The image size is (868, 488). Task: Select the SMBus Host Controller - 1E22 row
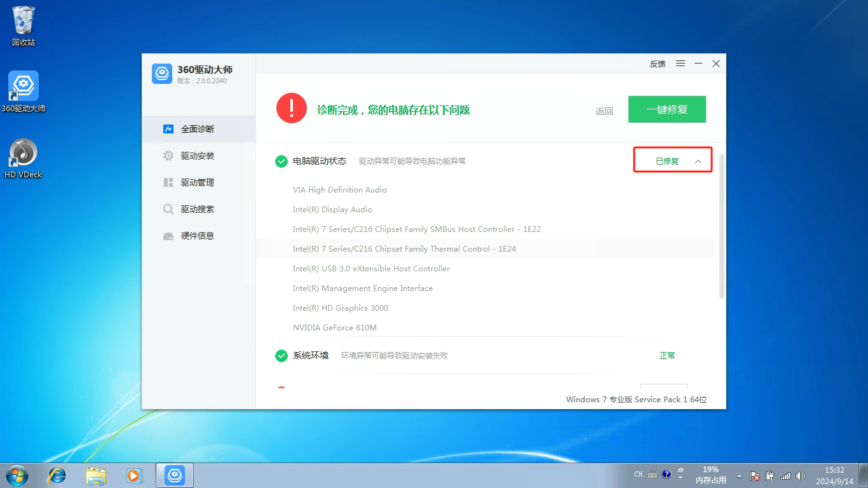pyautogui.click(x=485, y=229)
